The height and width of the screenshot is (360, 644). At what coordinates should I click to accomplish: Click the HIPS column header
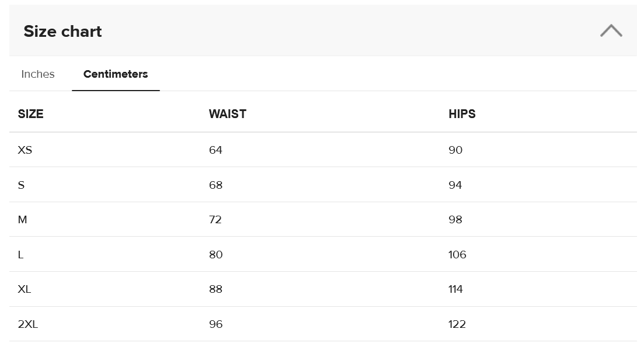(462, 114)
